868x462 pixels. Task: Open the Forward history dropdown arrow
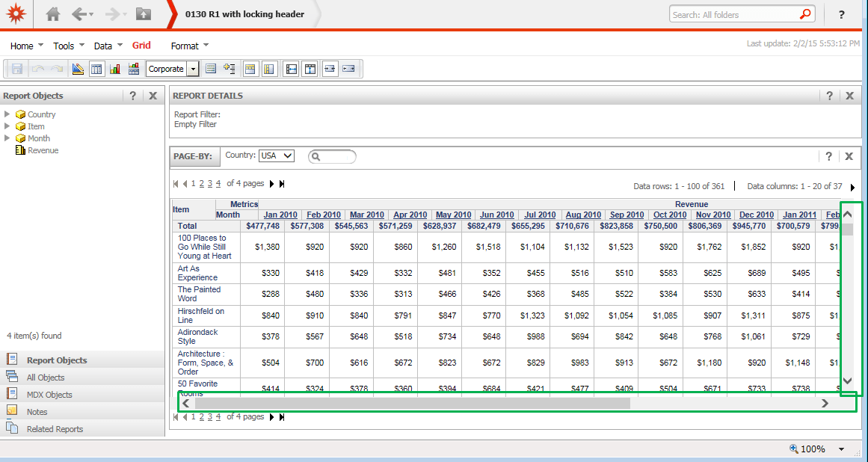tap(125, 14)
